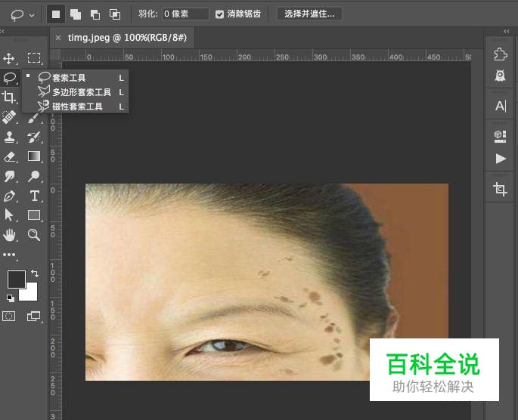518x420 pixels.
Task: Open the foreground color swatch
Action: (x=16, y=279)
